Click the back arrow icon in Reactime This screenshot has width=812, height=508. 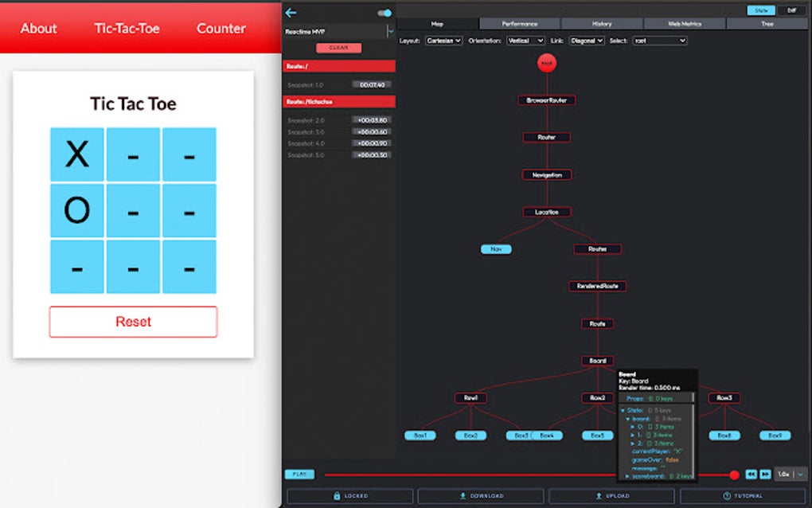coord(291,13)
